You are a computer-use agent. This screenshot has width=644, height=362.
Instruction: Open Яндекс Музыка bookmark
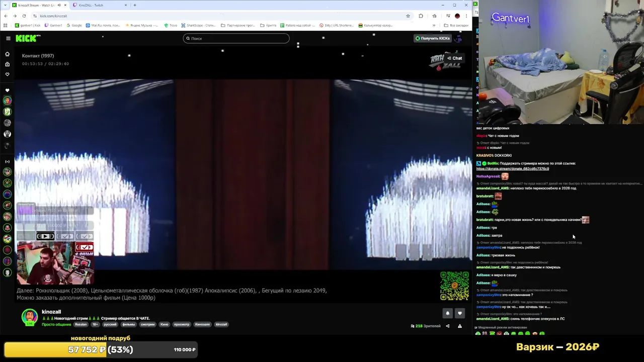[142, 25]
